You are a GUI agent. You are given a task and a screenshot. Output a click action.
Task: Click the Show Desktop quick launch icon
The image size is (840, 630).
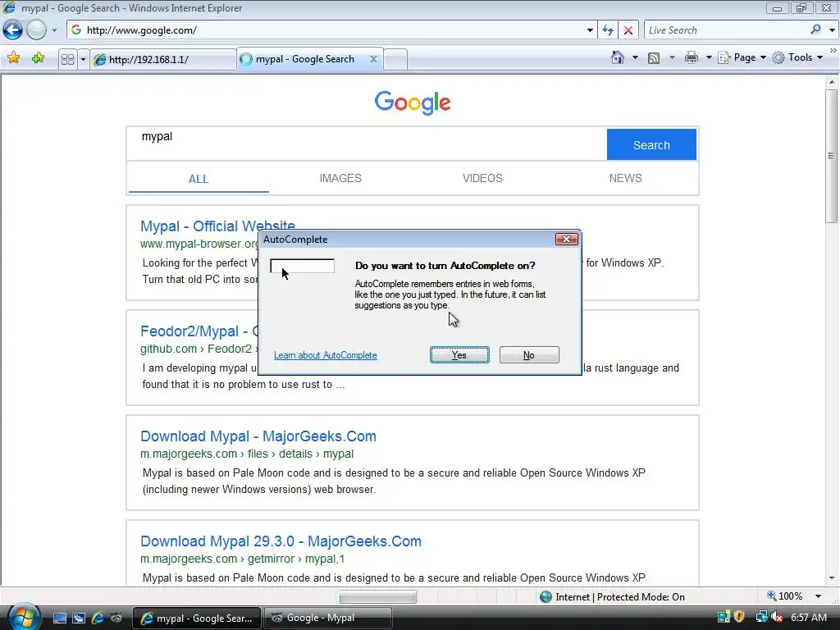59,618
